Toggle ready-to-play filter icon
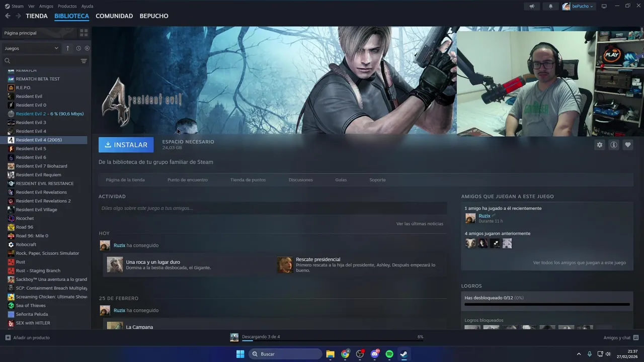The image size is (644, 362). pos(87,48)
